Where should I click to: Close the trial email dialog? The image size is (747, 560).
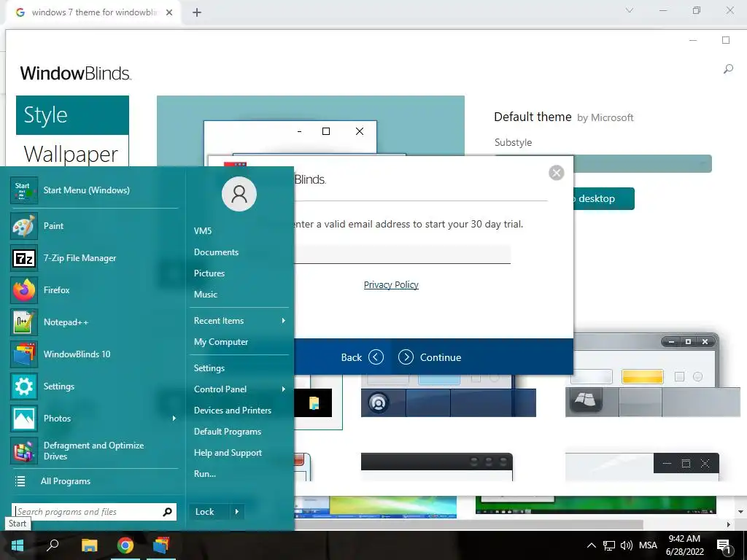coord(557,172)
